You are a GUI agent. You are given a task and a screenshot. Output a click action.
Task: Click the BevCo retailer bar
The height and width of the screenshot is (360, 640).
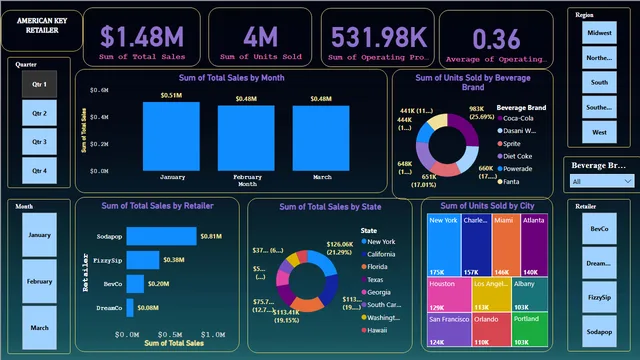(x=135, y=284)
